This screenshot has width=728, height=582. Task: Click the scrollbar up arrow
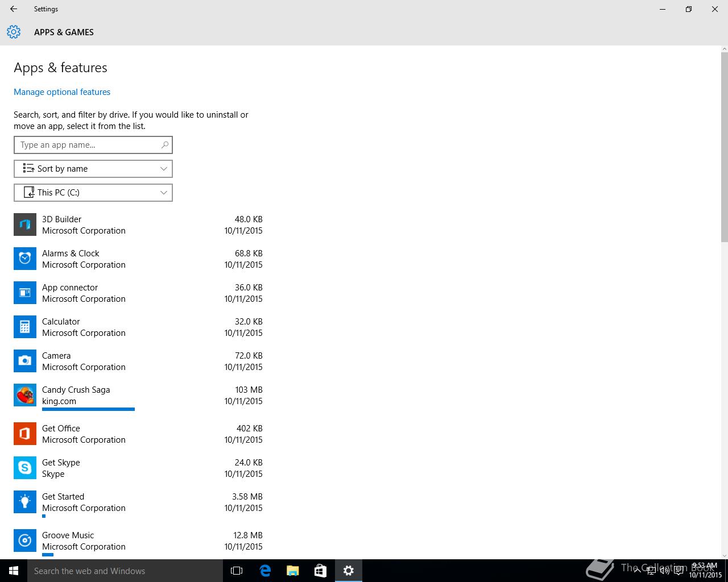point(724,49)
